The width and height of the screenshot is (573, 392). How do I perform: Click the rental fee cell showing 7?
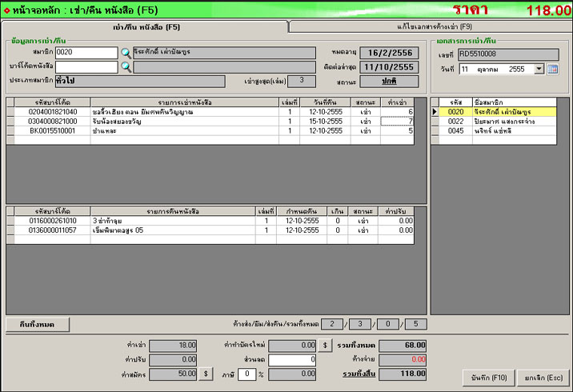pos(397,122)
